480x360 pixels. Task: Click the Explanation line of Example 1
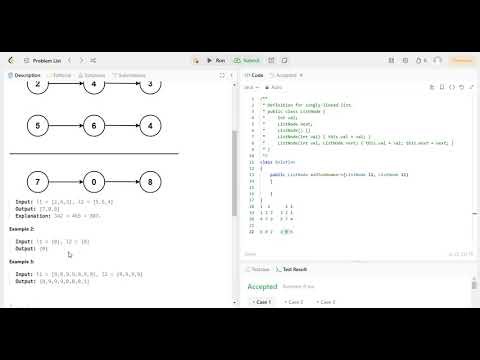click(x=58, y=216)
